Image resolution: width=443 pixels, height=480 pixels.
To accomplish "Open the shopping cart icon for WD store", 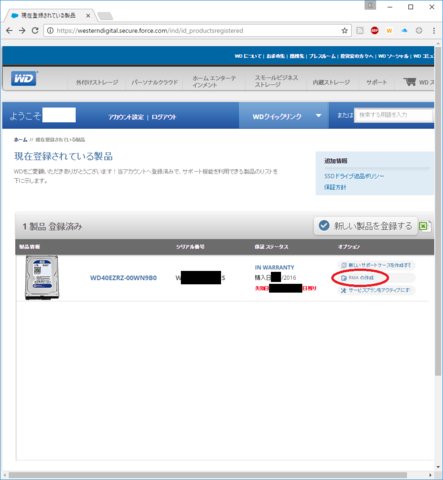I will pos(410,82).
